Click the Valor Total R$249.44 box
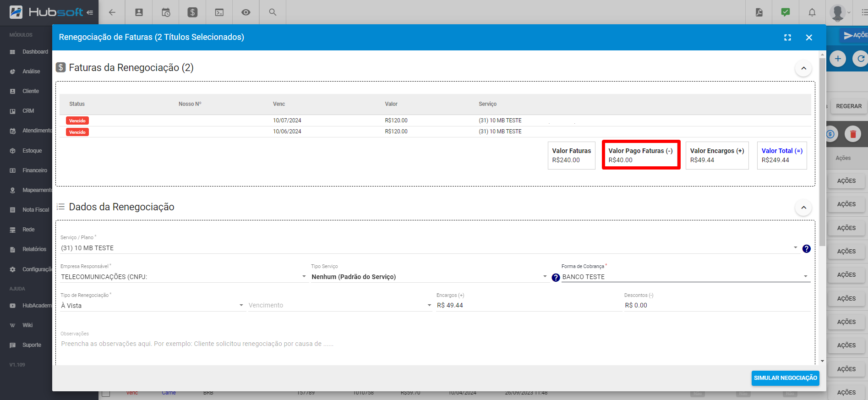 click(782, 155)
